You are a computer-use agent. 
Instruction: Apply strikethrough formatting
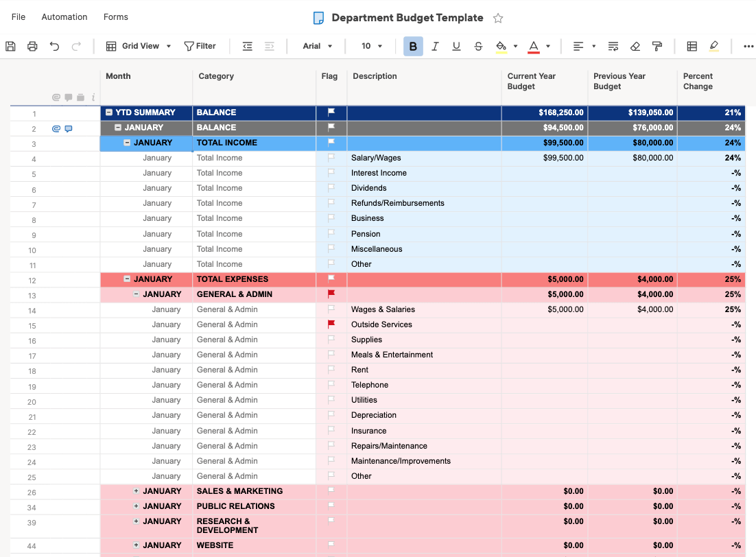pos(479,46)
